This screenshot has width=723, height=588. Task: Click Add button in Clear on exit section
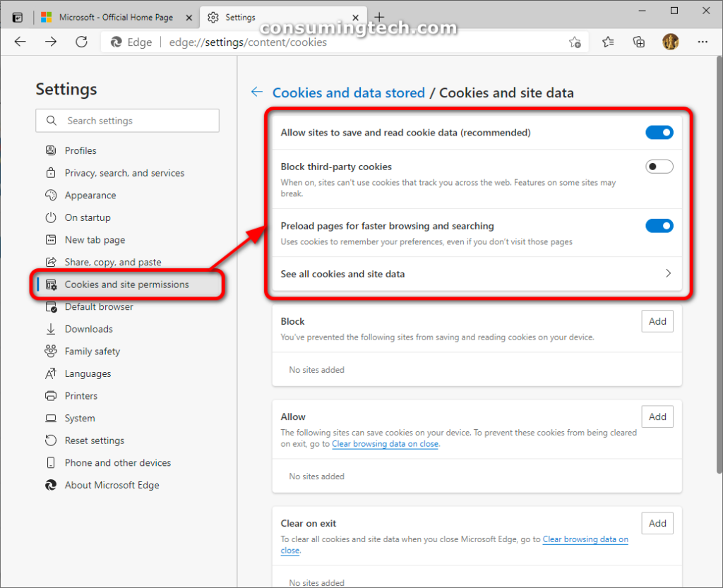click(x=657, y=523)
